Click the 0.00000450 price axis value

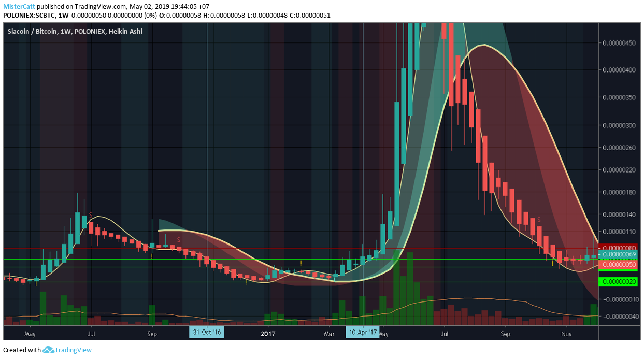(x=620, y=43)
